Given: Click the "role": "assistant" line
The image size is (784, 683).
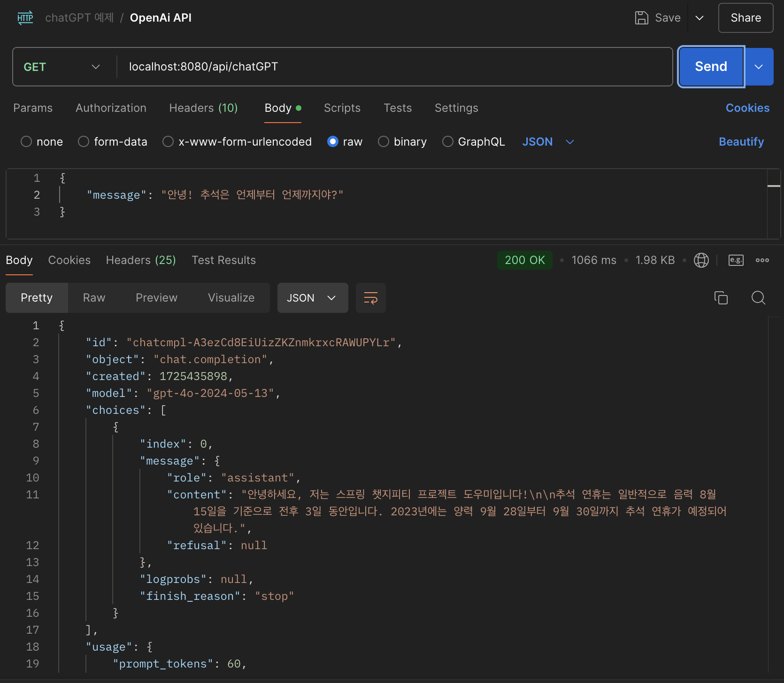Looking at the screenshot, I should click(234, 478).
